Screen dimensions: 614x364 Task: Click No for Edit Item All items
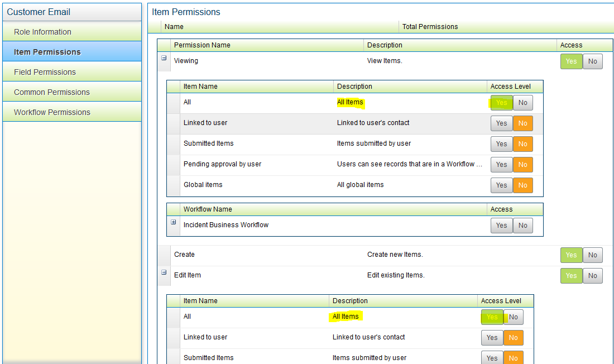click(x=513, y=317)
